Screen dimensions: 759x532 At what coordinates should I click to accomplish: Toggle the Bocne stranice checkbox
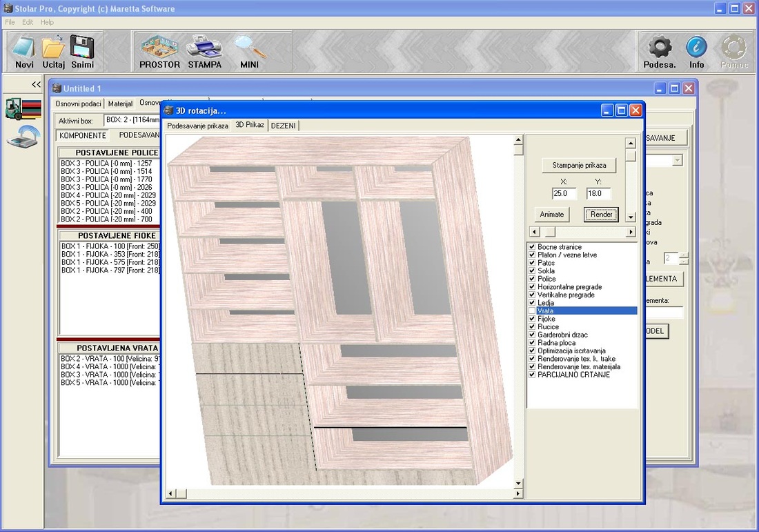pyautogui.click(x=532, y=247)
